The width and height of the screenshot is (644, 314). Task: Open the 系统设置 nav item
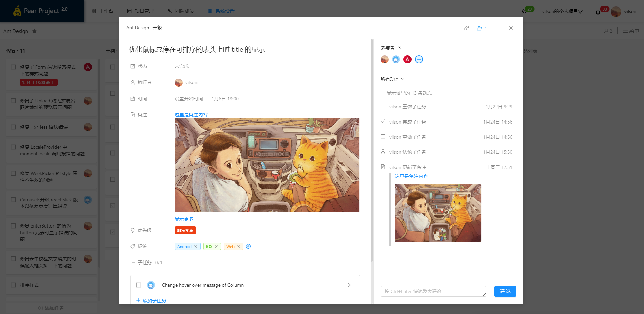pos(221,11)
